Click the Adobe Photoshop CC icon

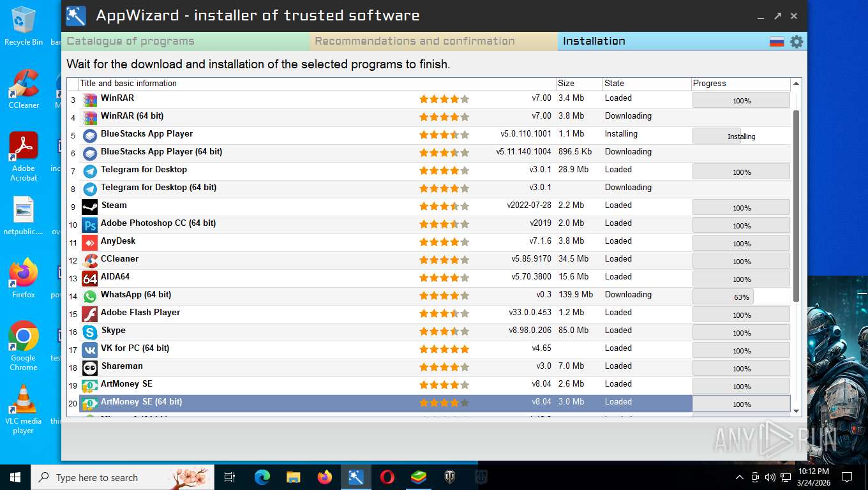tap(90, 225)
